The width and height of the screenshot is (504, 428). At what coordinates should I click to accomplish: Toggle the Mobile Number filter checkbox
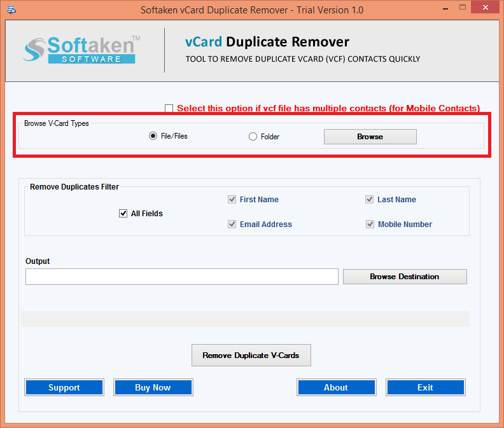pos(370,224)
